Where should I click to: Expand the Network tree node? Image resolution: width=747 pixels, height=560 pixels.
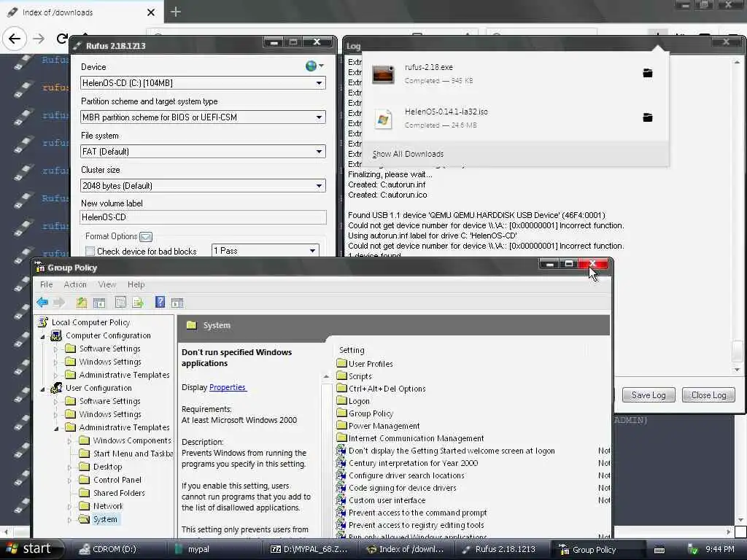[70, 507]
